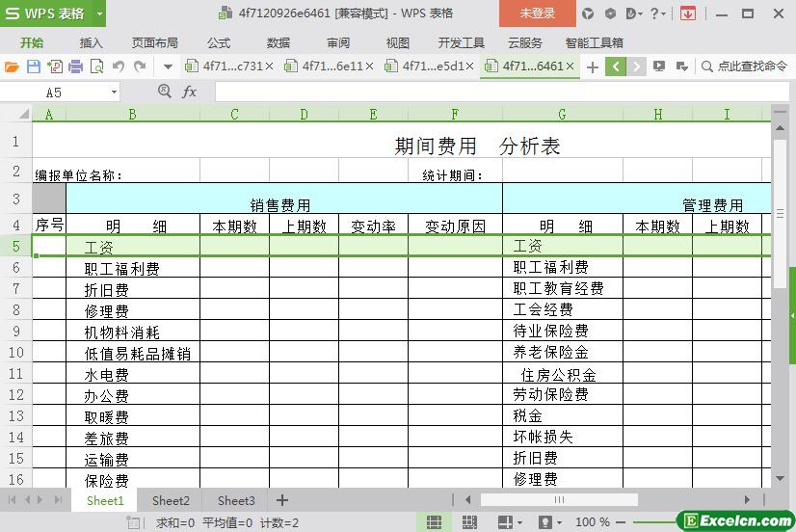Jump to the last sheet navigation arrow
Image resolution: width=796 pixels, height=532 pixels.
59,500
